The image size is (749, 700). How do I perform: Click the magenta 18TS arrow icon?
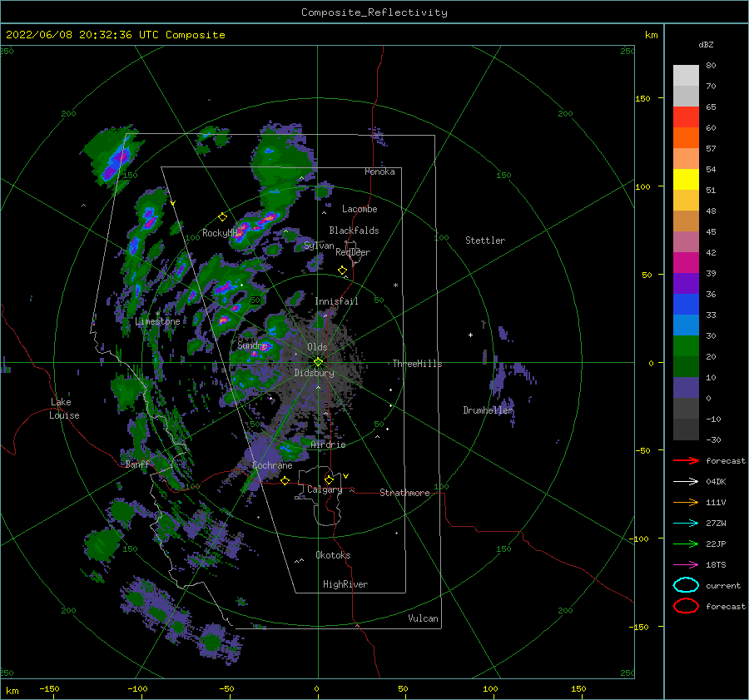click(x=686, y=565)
